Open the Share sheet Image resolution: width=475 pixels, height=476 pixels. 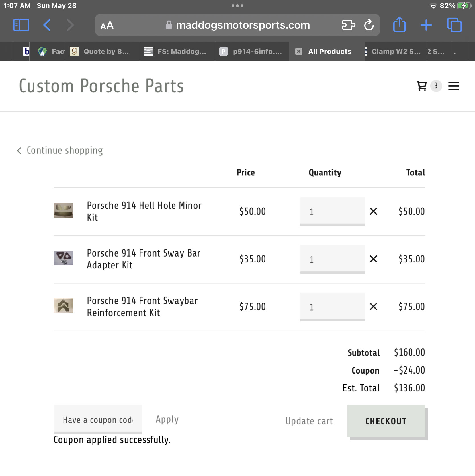[399, 24]
